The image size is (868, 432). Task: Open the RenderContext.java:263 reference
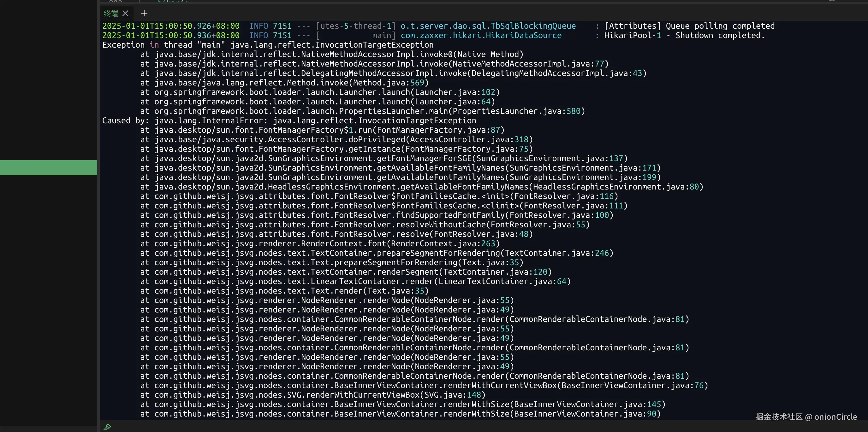tap(443, 243)
